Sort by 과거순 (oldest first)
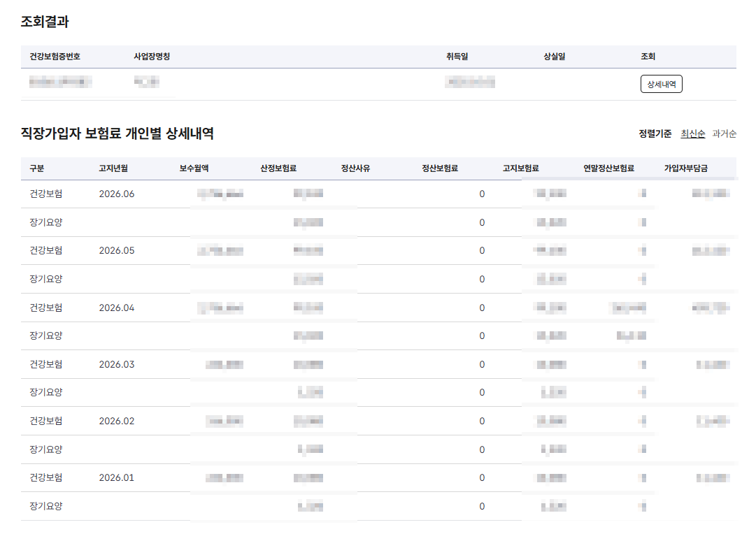The width and height of the screenshot is (756, 534). click(724, 133)
